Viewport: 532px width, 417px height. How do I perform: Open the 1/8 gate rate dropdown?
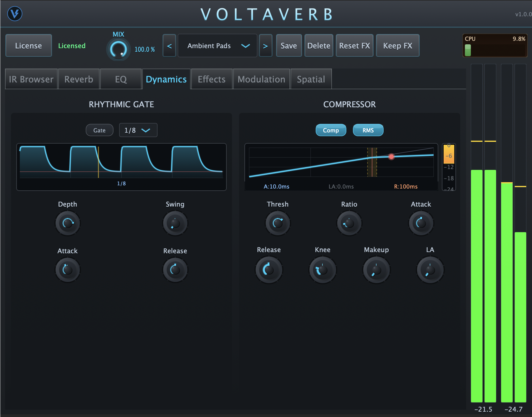[138, 130]
